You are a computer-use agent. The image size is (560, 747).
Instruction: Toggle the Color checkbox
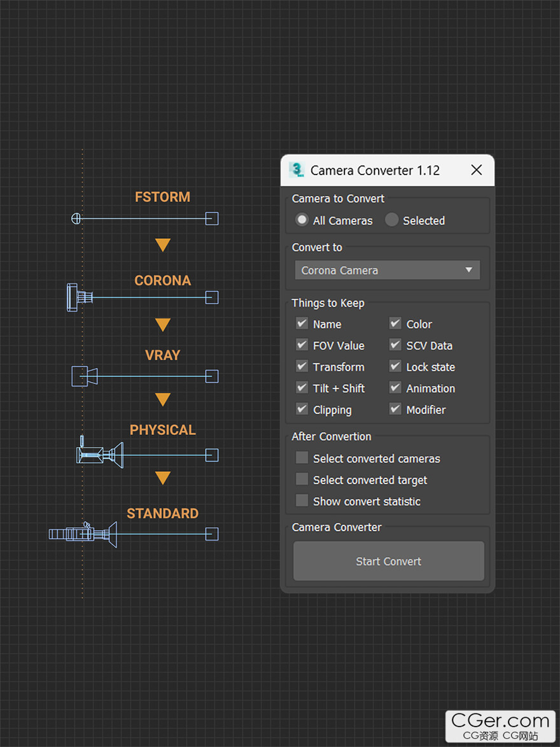pos(395,324)
